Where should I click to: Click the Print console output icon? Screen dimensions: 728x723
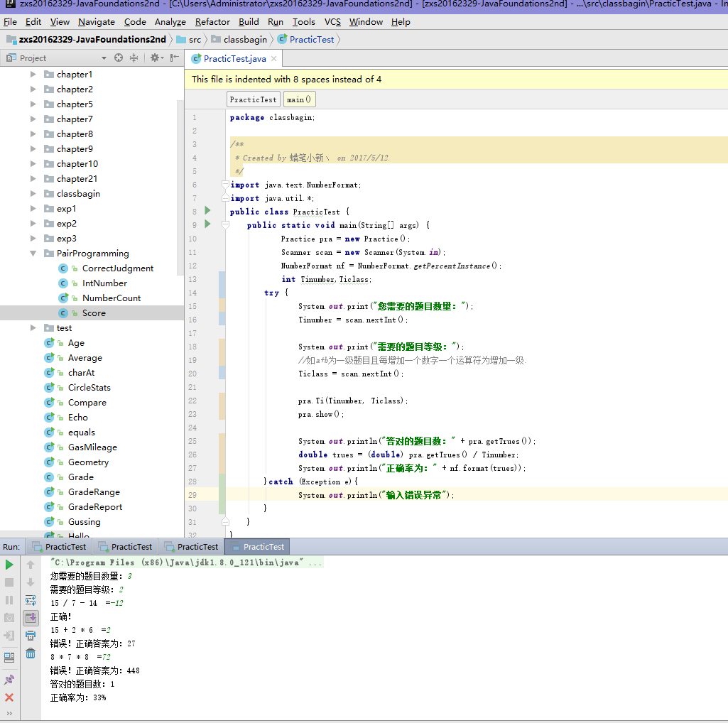coord(31,636)
